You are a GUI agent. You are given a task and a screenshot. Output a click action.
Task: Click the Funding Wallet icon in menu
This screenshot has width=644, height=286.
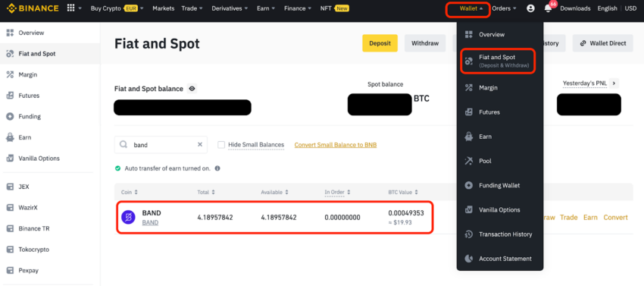click(469, 185)
